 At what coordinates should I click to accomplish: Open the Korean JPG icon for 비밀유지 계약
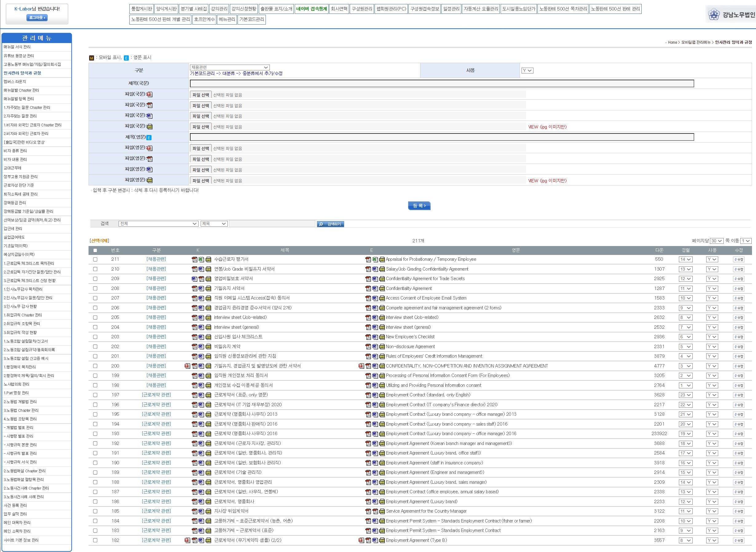pyautogui.click(x=208, y=347)
